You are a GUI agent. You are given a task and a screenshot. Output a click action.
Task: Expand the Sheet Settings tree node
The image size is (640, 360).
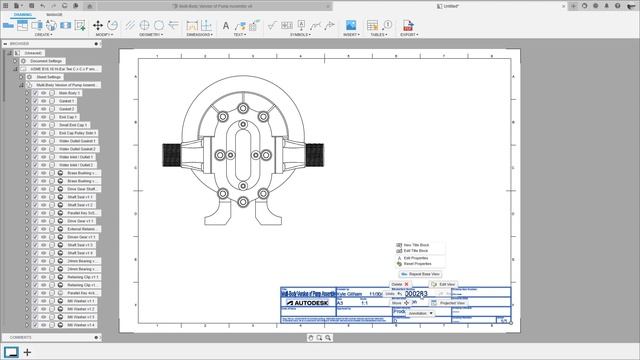tap(21, 77)
